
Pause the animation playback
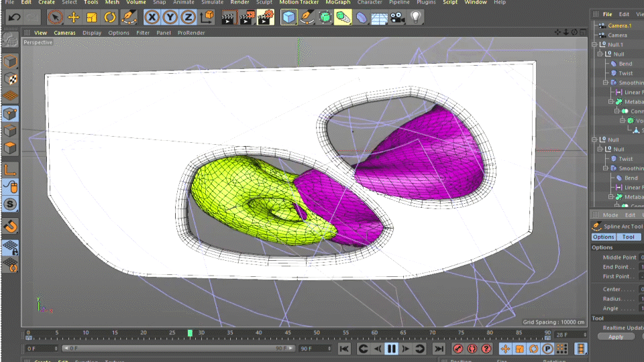pyautogui.click(x=391, y=349)
